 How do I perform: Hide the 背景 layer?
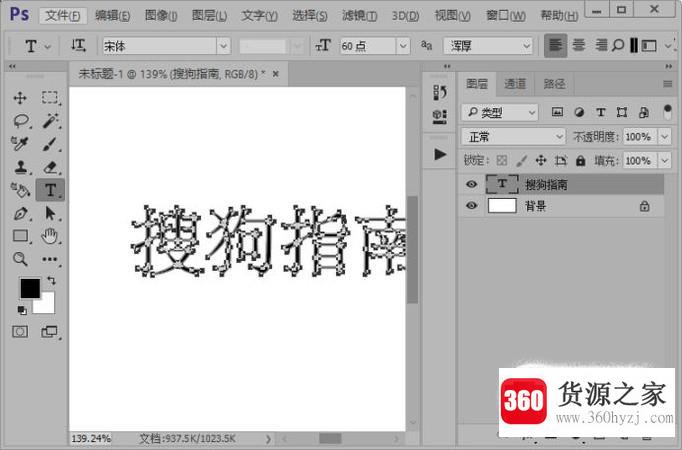pos(471,206)
